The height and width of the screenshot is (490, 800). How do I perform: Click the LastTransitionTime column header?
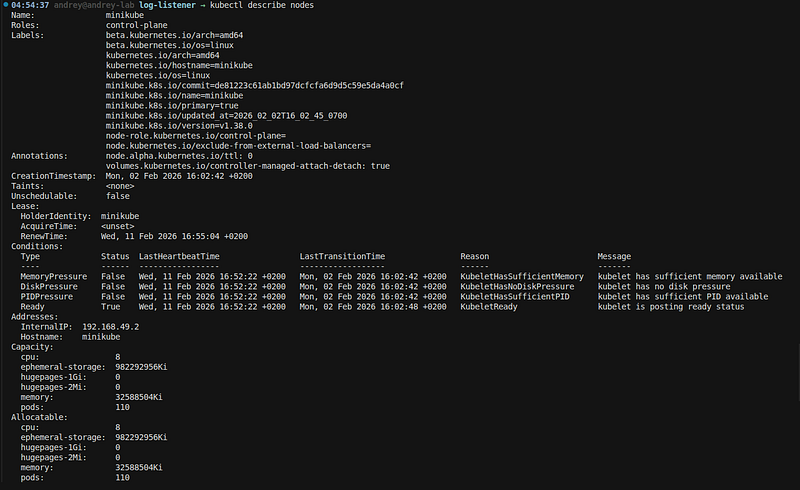342,256
